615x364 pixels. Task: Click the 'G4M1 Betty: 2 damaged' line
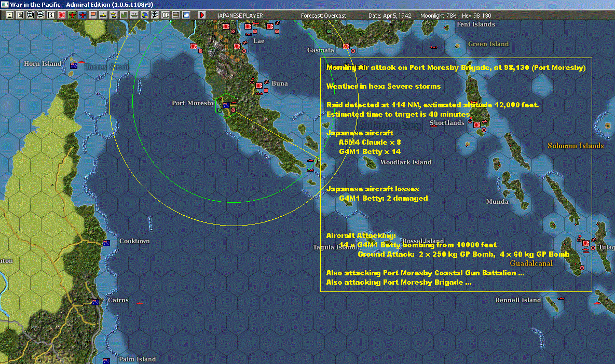coord(383,198)
